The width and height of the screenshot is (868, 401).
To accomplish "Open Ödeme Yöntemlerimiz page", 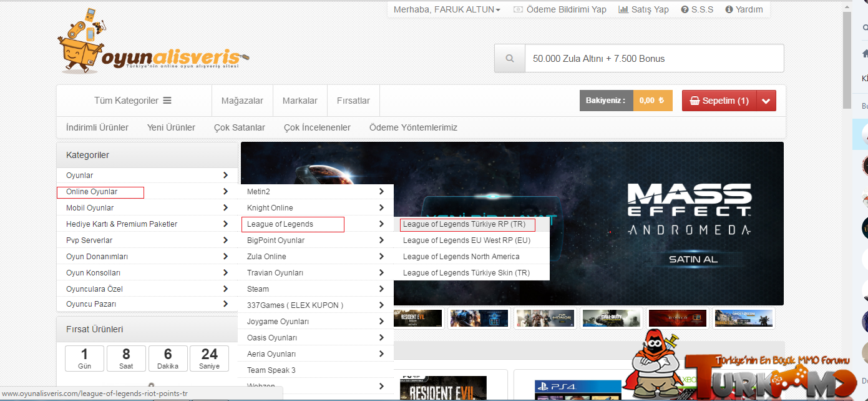I will pyautogui.click(x=413, y=127).
